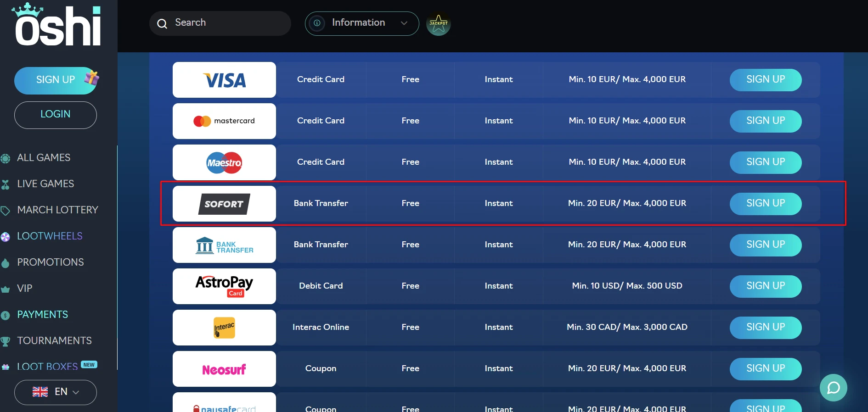
Task: Click the Maestro logo card
Action: click(x=224, y=162)
